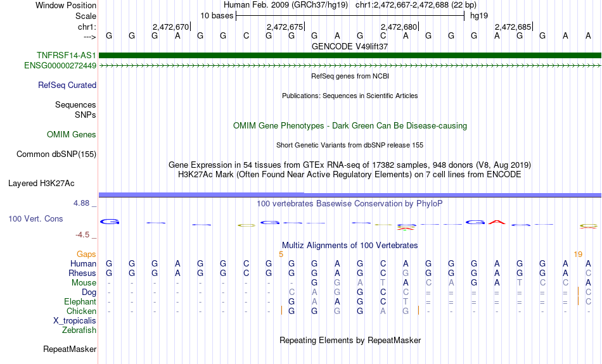Click the 2,472,670 position marker

pyautogui.click(x=171, y=27)
